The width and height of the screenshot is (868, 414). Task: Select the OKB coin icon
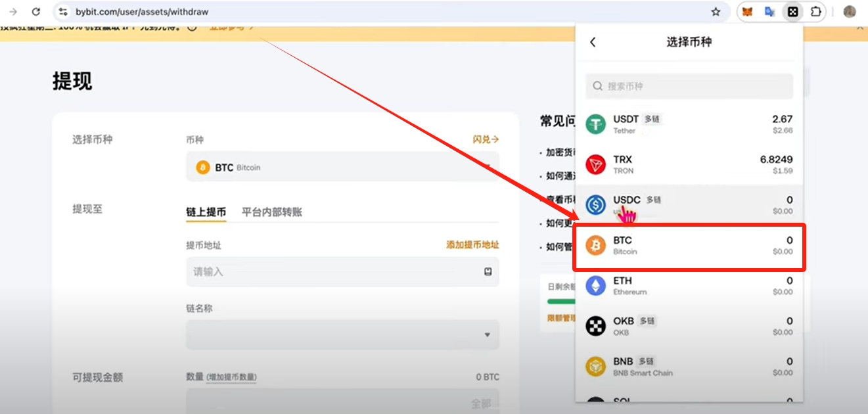pos(596,327)
